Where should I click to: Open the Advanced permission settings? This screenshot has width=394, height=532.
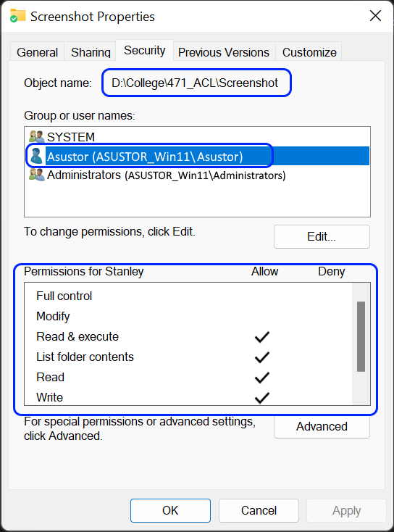point(322,426)
